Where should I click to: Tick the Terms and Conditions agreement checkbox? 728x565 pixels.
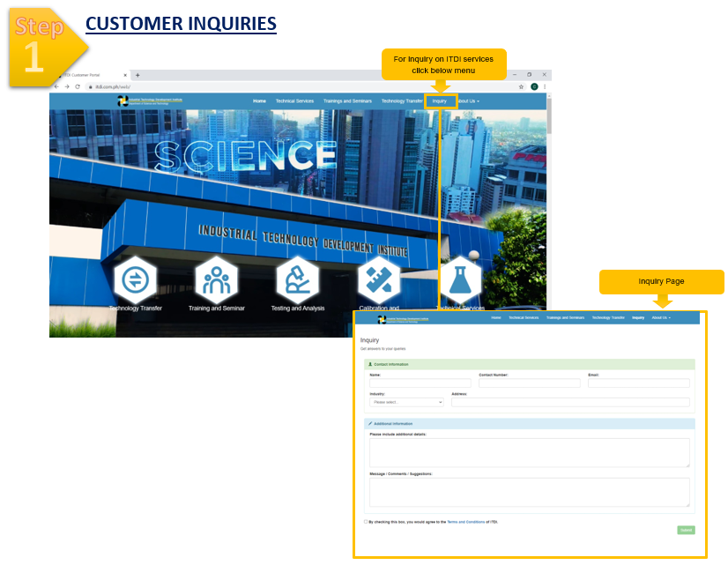366,522
